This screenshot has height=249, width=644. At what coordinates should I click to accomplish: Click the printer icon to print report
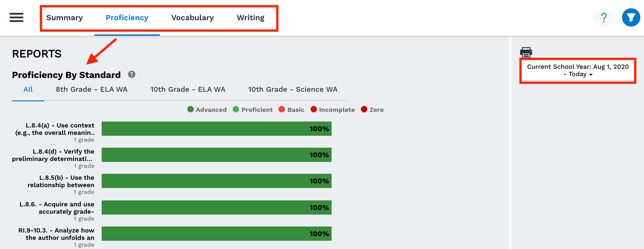pos(526,52)
